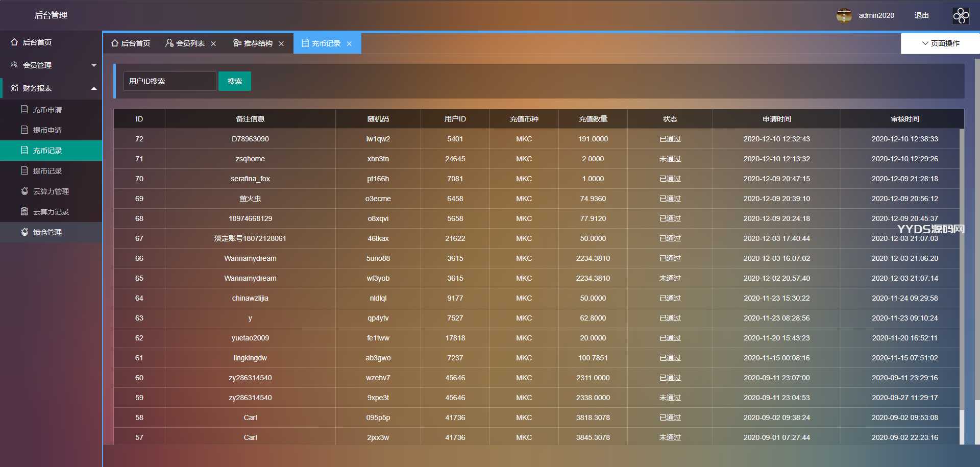Screen dimensions: 980x467
Task: Click the 财务报表 chart icon in sidebar
Action: tap(14, 88)
